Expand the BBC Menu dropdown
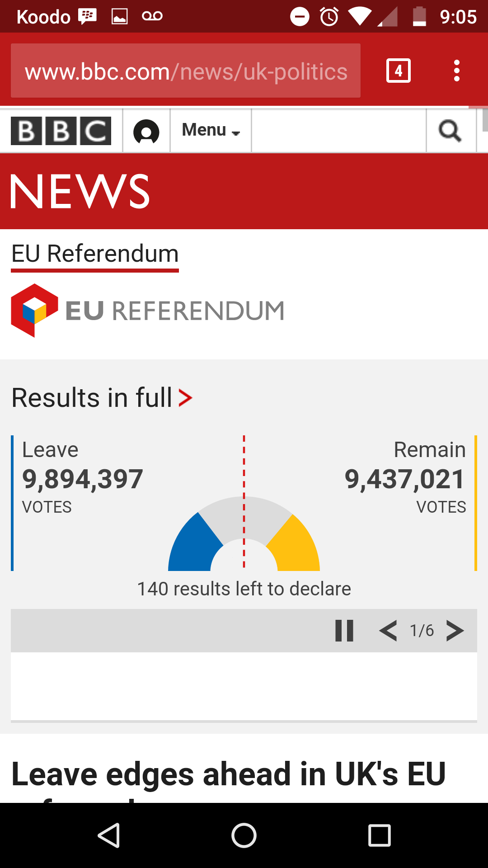 [x=211, y=131]
